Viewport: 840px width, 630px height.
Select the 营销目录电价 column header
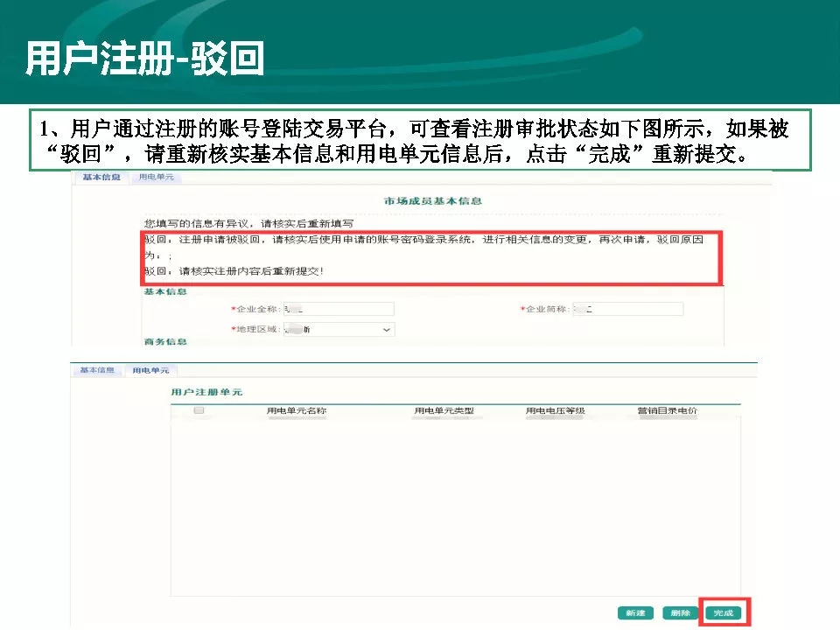click(667, 410)
